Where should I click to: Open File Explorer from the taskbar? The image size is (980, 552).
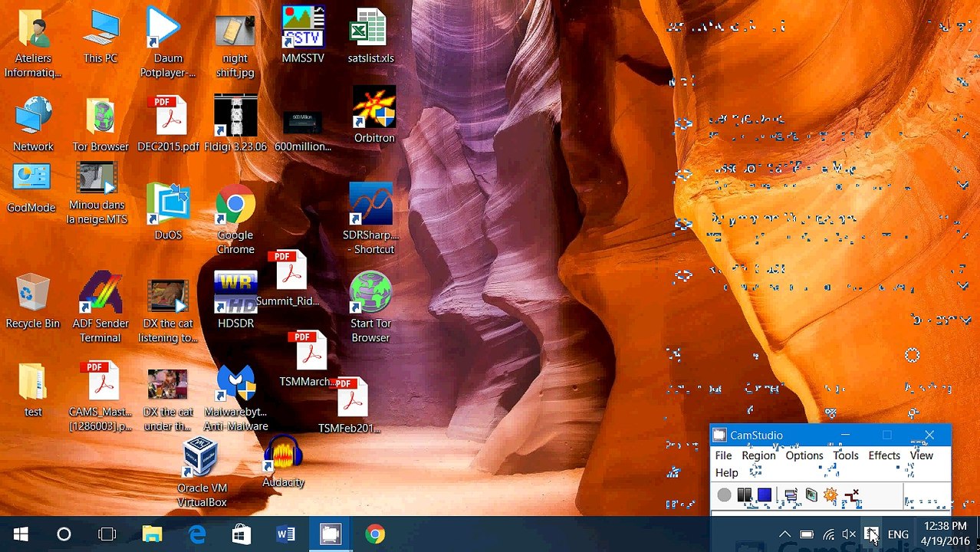[x=152, y=534]
